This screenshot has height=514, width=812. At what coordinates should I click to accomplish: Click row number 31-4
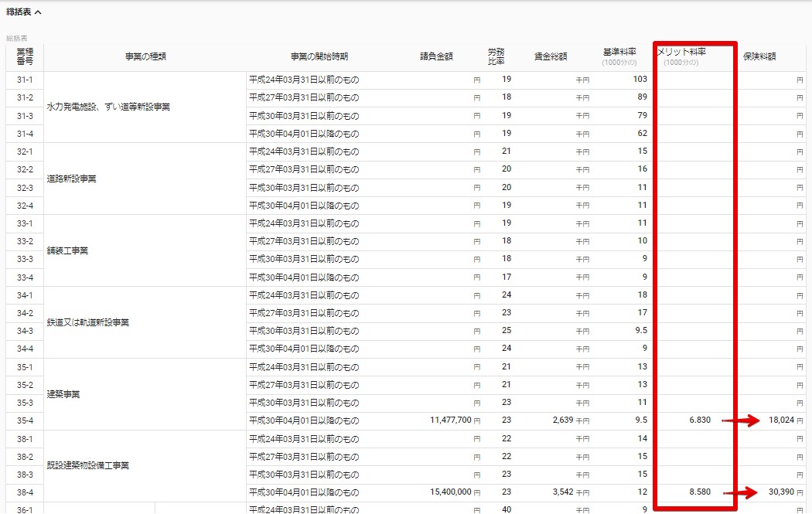[x=25, y=134]
